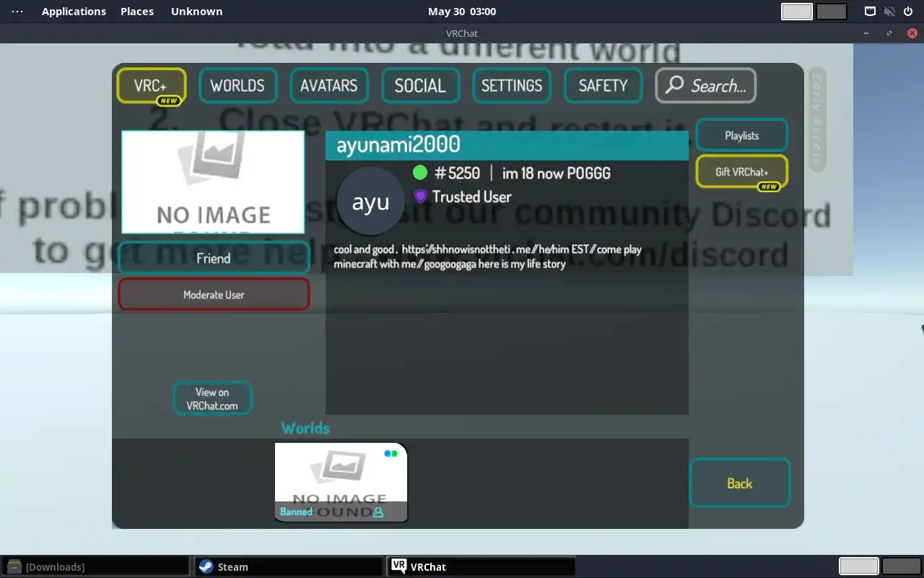Open the Unknown menu in top bar
This screenshot has width=924, height=578.
pyautogui.click(x=196, y=11)
